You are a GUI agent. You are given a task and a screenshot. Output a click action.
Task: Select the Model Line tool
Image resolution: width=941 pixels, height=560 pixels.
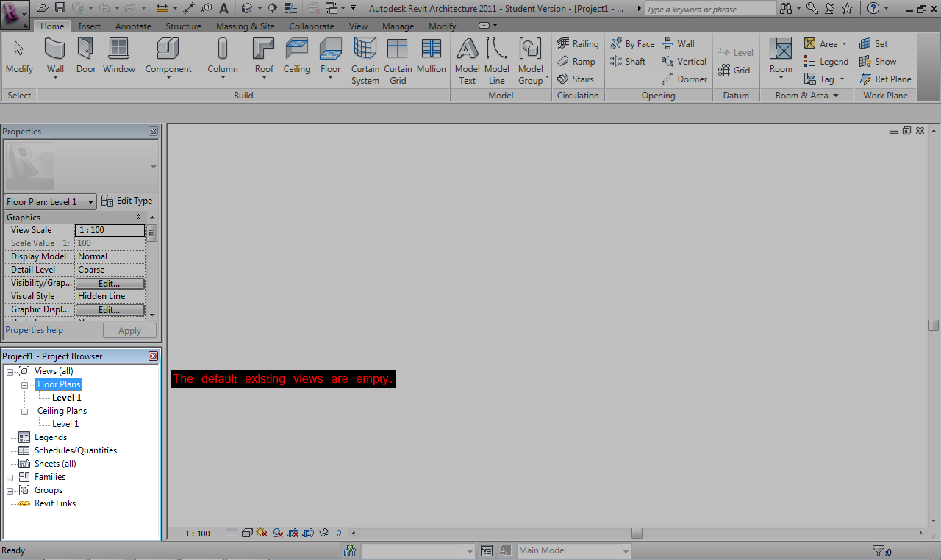497,61
